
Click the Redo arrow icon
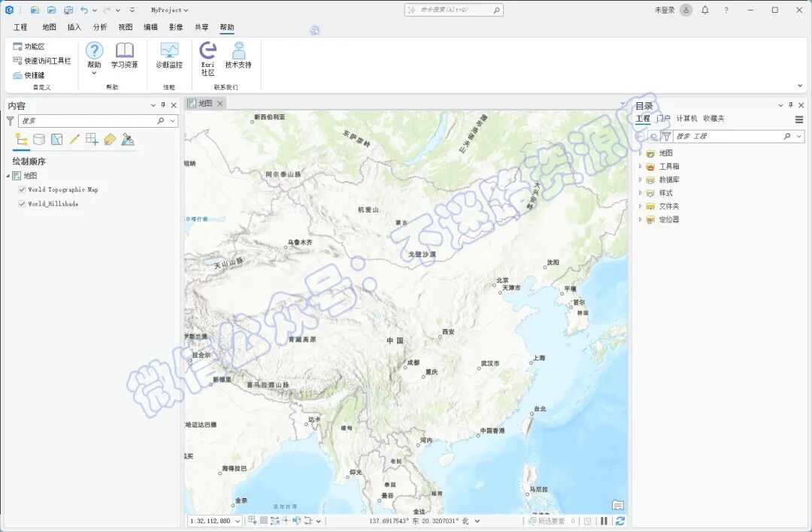[108, 10]
